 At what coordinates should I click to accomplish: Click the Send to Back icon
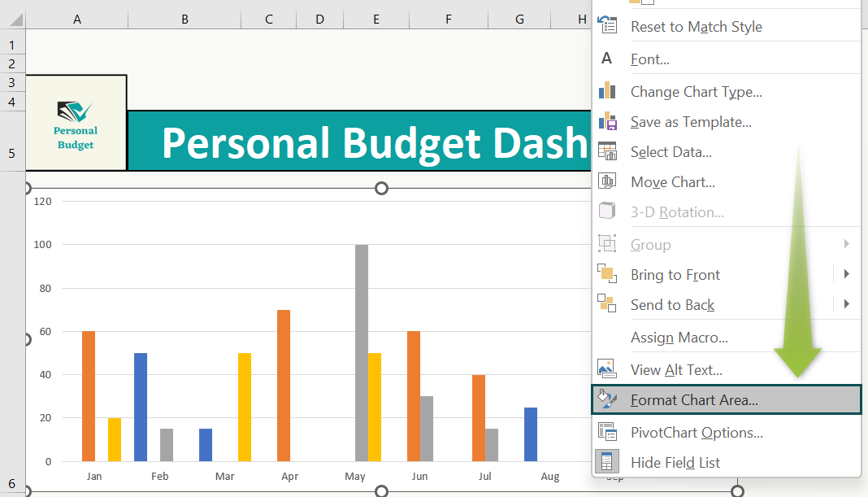[x=607, y=303]
